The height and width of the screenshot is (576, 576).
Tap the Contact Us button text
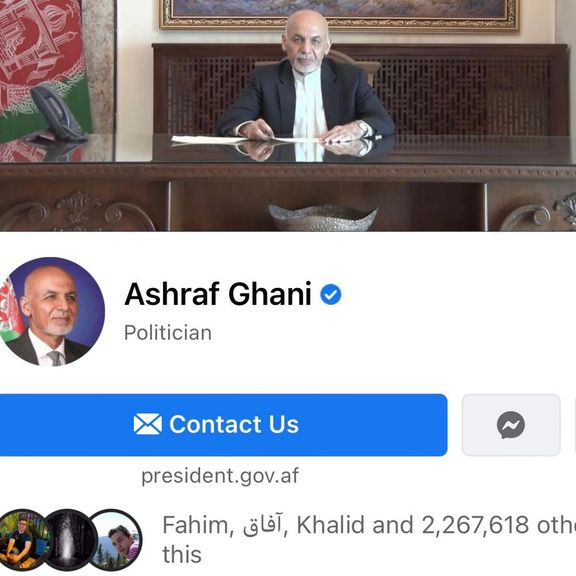234,425
